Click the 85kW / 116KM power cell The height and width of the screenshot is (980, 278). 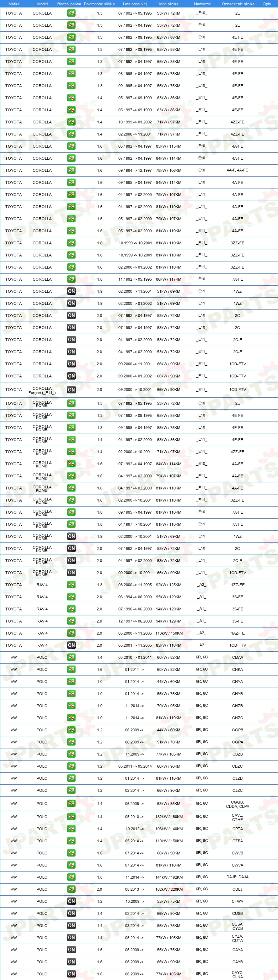click(169, 645)
